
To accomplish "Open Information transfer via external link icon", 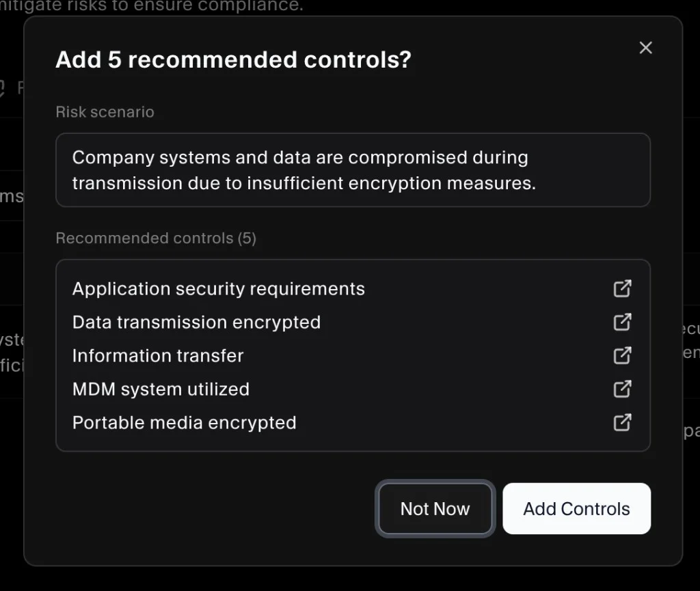I will (622, 355).
